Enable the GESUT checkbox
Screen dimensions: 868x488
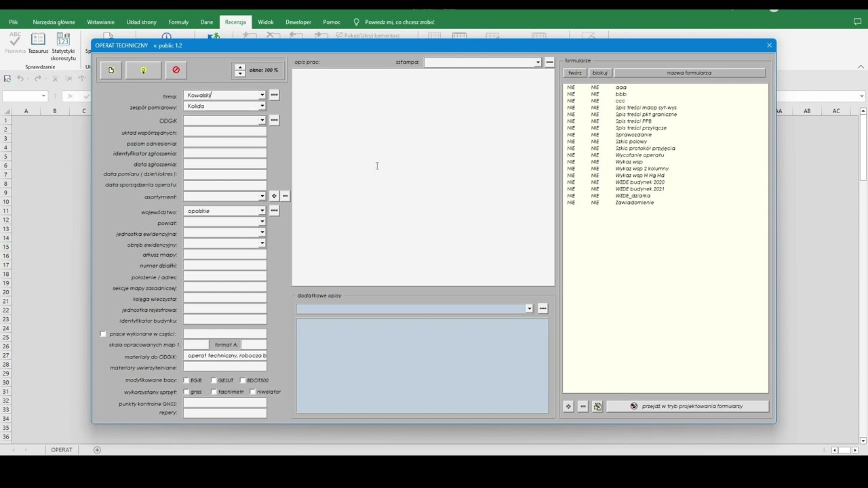(x=214, y=380)
